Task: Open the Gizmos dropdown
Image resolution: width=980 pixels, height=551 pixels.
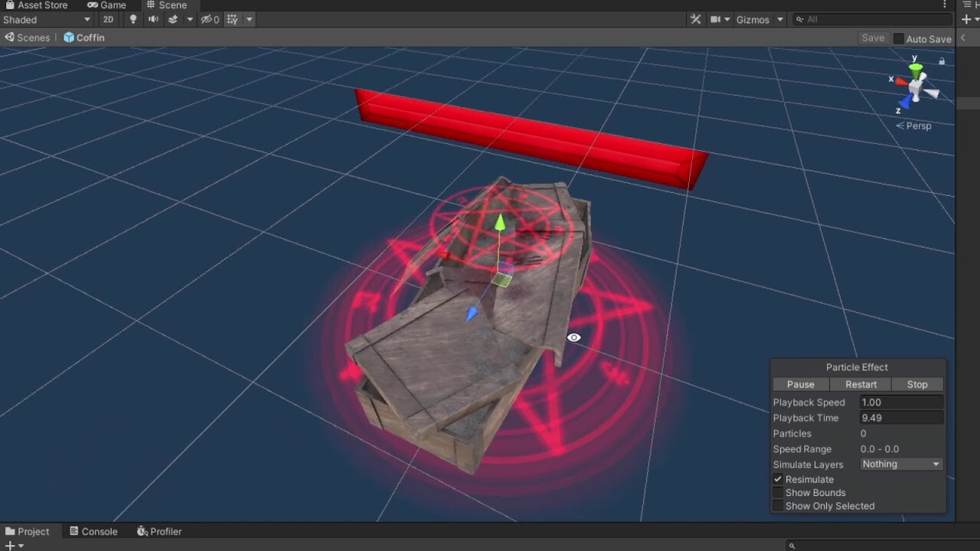Action: 757,19
